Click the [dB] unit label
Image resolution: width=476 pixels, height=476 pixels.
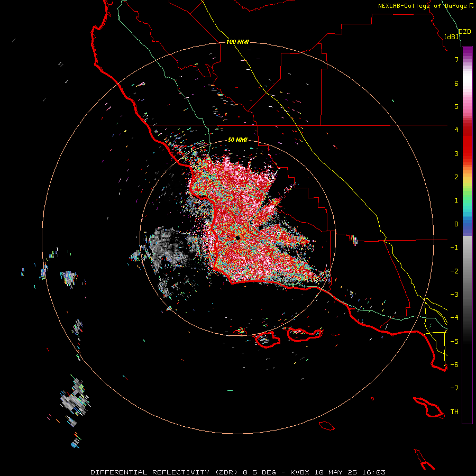(x=452, y=36)
